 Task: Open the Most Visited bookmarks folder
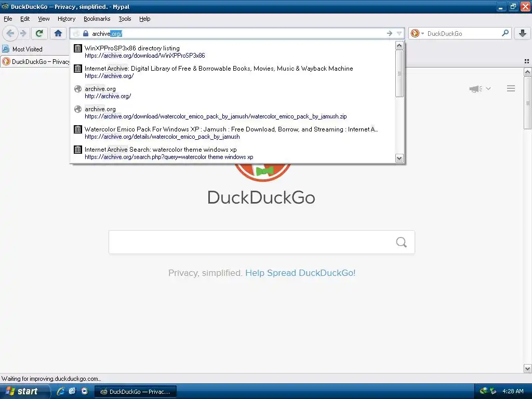[x=22, y=49]
